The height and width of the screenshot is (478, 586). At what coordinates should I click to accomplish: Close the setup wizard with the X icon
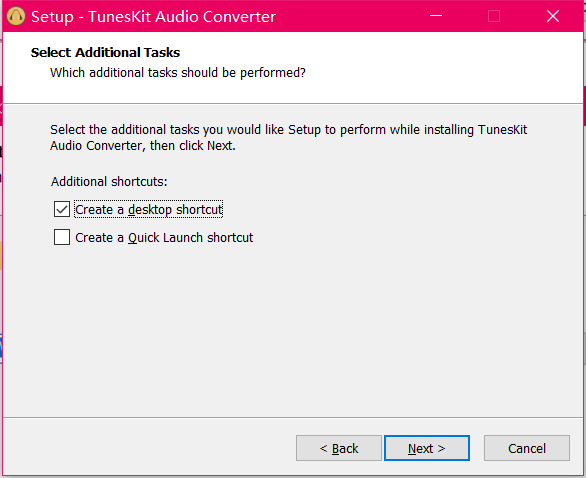tap(553, 16)
